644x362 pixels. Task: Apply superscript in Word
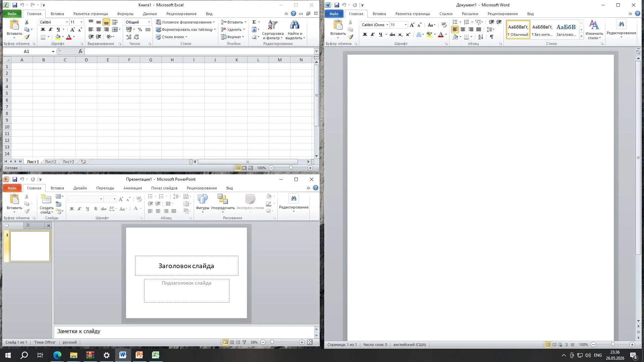[408, 35]
